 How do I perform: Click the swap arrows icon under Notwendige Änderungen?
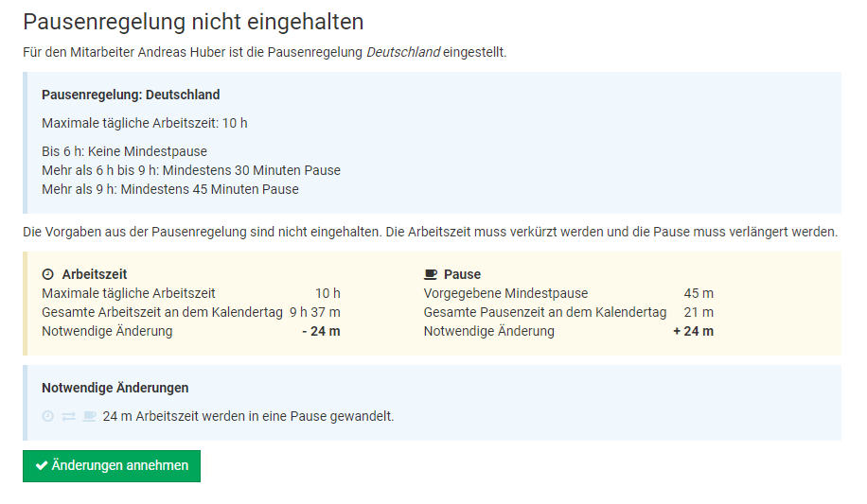(68, 416)
